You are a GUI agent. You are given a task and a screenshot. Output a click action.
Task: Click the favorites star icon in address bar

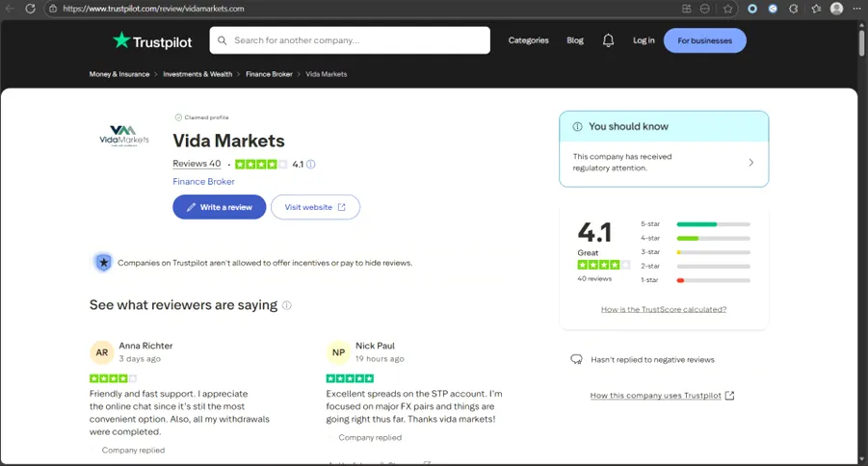click(x=727, y=9)
